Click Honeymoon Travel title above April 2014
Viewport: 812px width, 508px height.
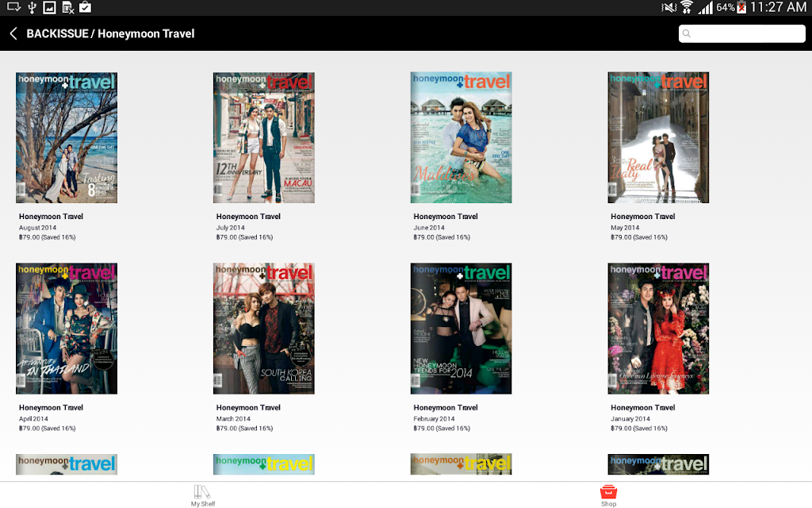51,408
